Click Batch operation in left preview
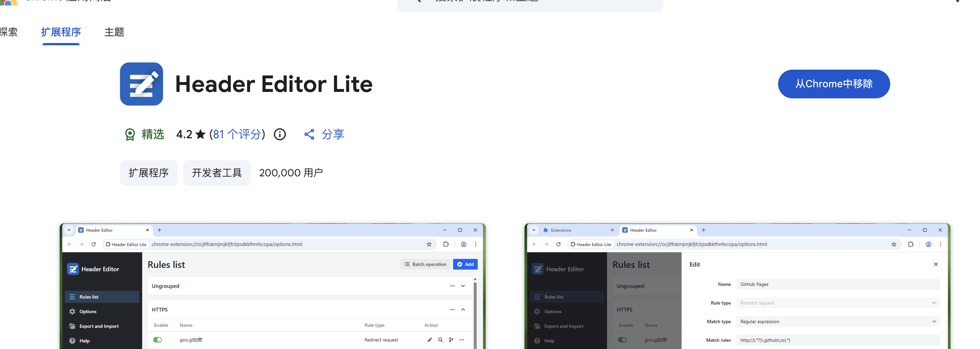The image size is (980, 349). (425, 264)
